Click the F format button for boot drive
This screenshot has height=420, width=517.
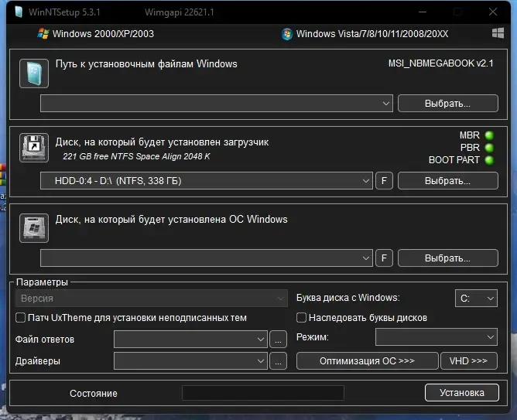pos(384,180)
